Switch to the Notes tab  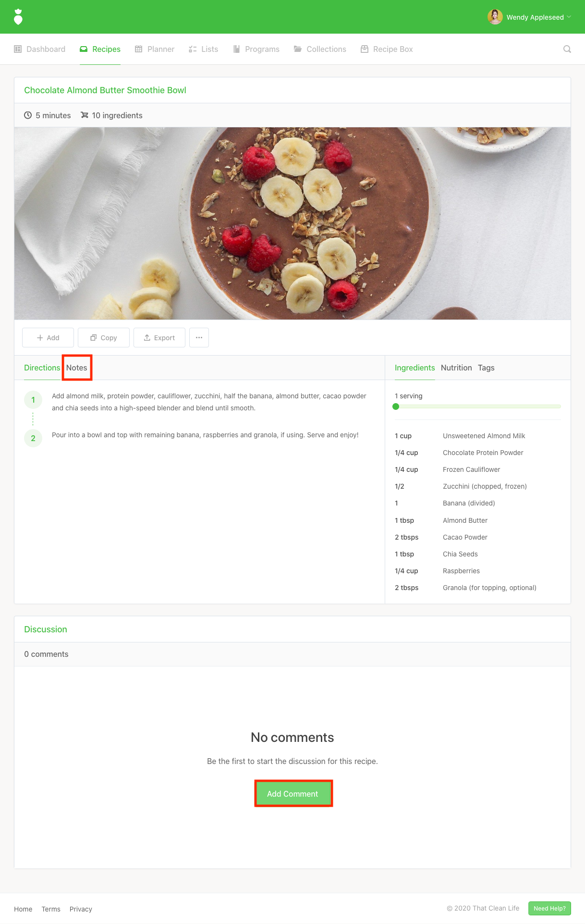[x=77, y=368]
